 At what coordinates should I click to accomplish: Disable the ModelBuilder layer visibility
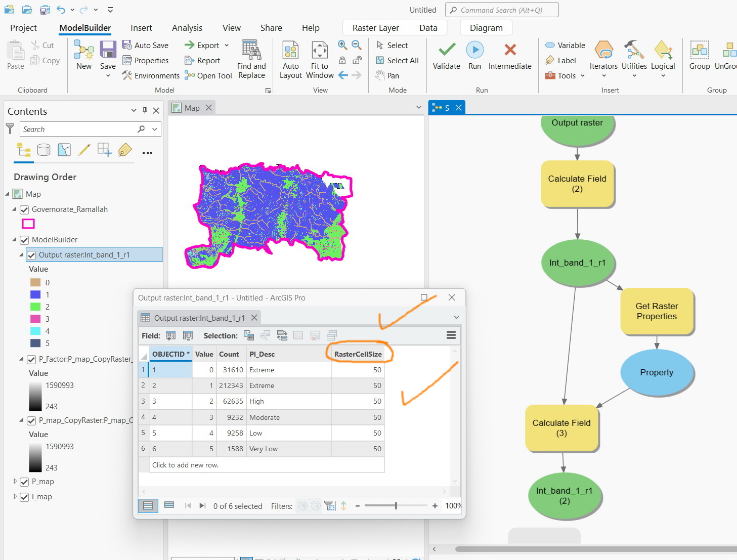(x=24, y=239)
